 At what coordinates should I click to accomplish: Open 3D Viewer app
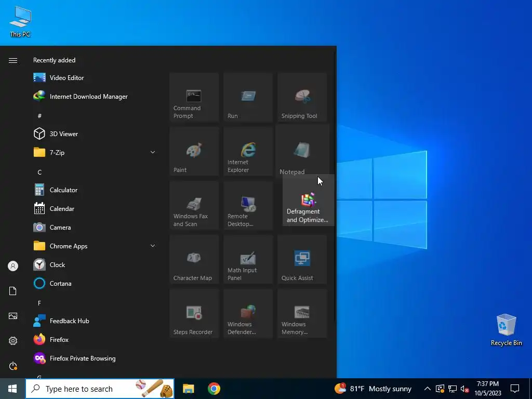tap(95, 134)
